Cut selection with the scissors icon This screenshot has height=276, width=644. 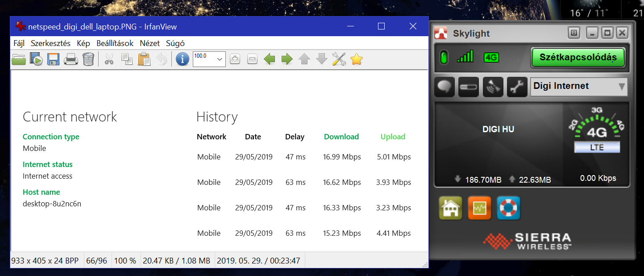[x=109, y=59]
